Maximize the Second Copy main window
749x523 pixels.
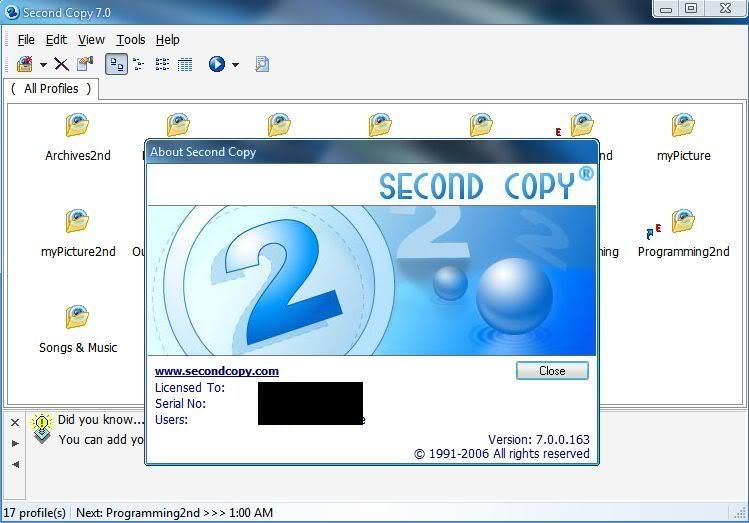coord(691,9)
